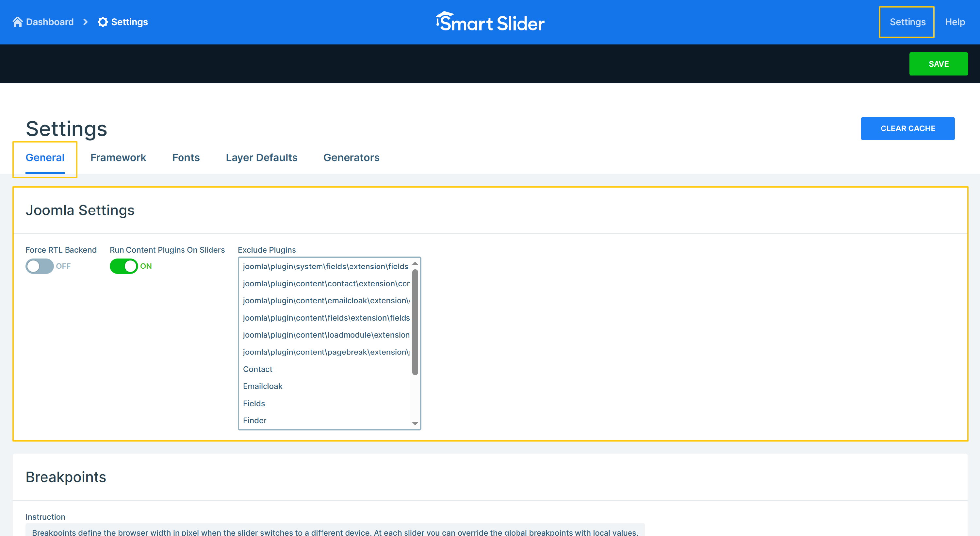Click the breadcrumb chevron separator
The width and height of the screenshot is (980, 536).
[x=86, y=22]
